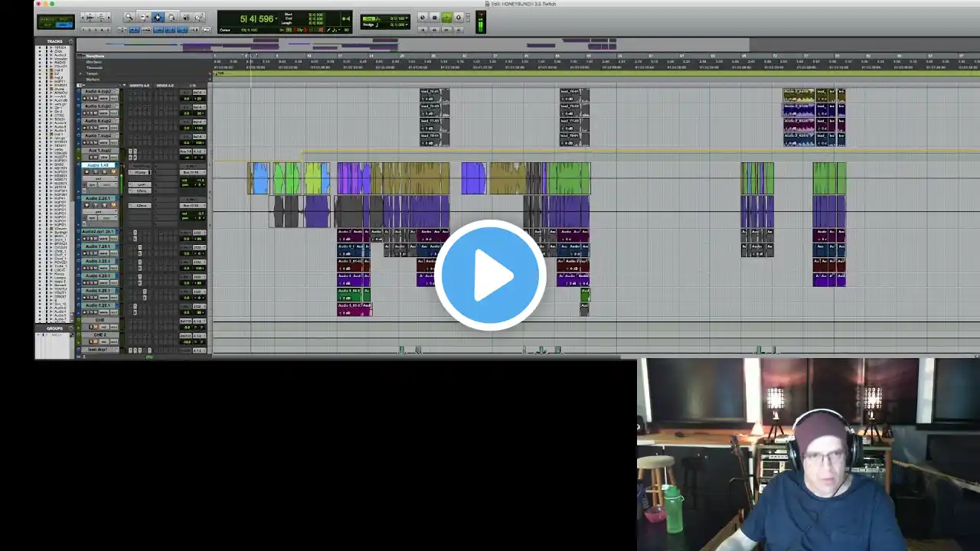Click the Zoom Toggle icon
Viewport: 980px width, 551px height.
tap(123, 30)
